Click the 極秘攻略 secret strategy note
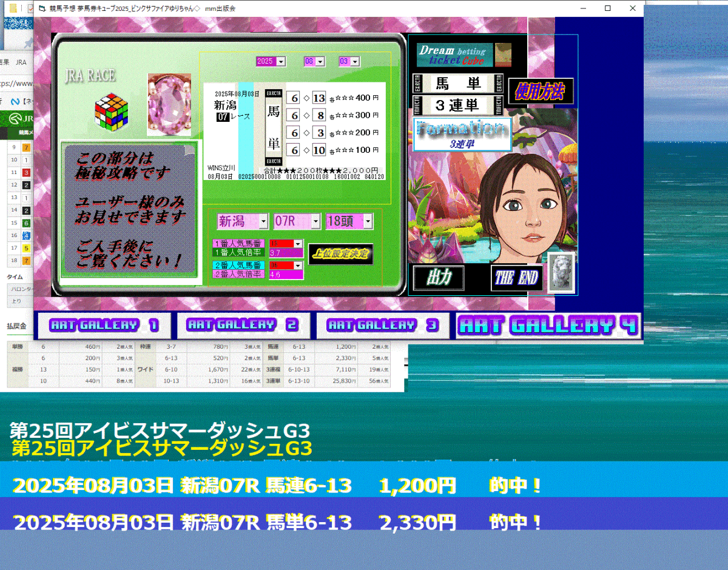 click(129, 210)
